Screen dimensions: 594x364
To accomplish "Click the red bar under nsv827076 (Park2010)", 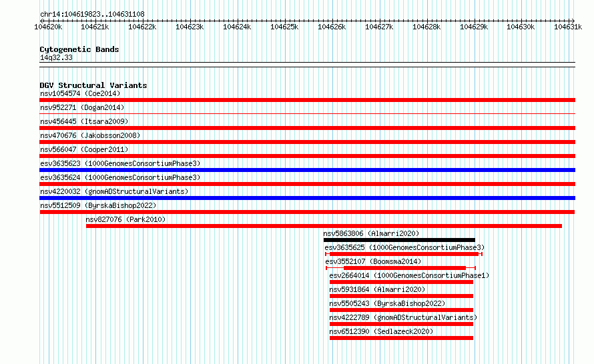I will click(x=324, y=226).
